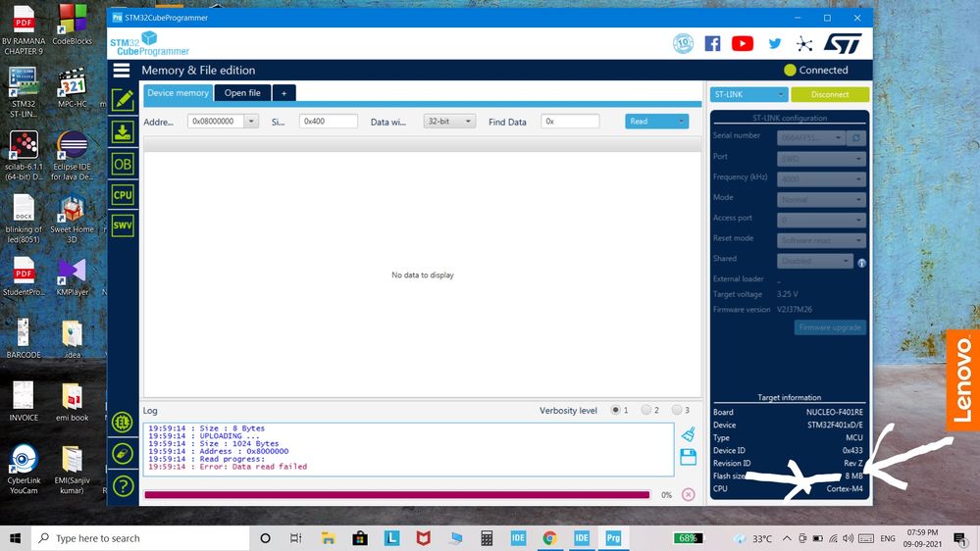Open the OB option bytes panel

click(123, 165)
